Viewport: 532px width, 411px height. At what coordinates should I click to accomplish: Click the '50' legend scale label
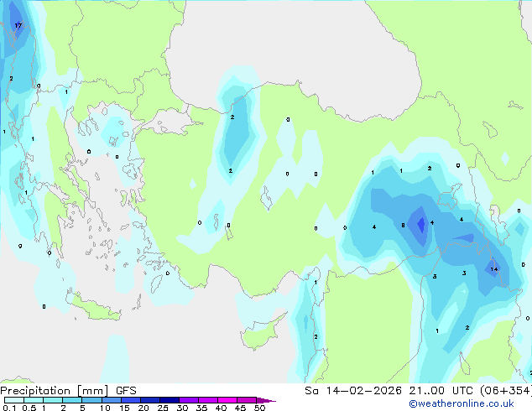click(259, 408)
